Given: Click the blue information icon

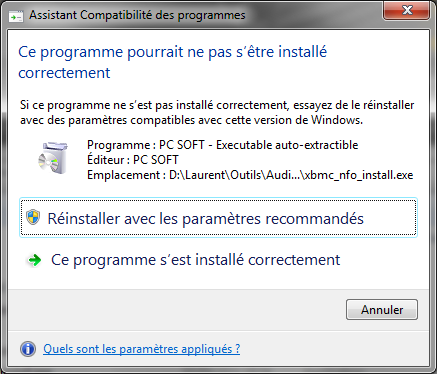Looking at the screenshot, I should [x=28, y=349].
